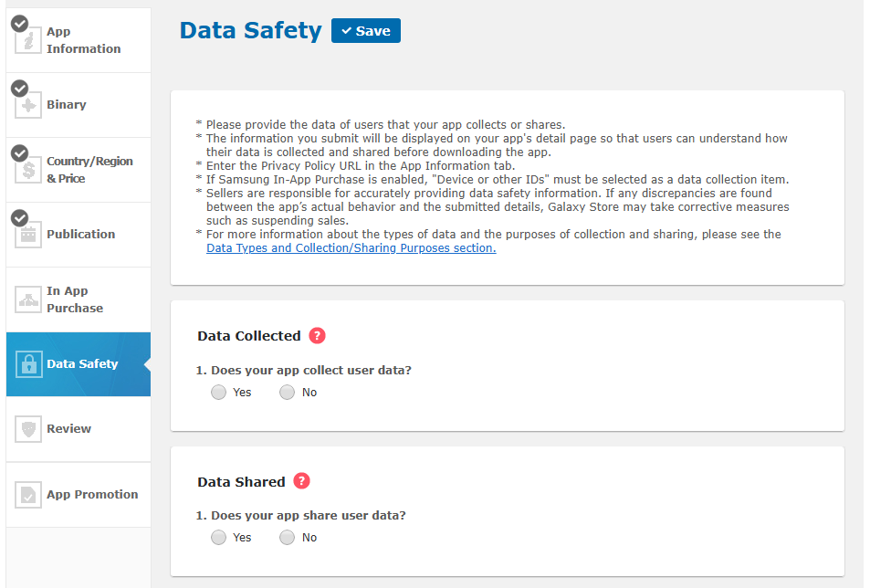Switch to the Review tab
The image size is (870, 588).
pos(69,429)
